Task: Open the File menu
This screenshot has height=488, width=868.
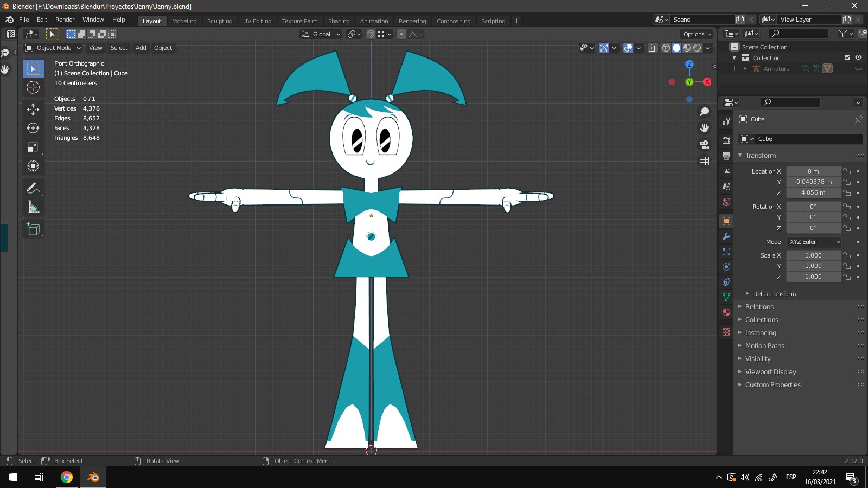Action: (24, 20)
